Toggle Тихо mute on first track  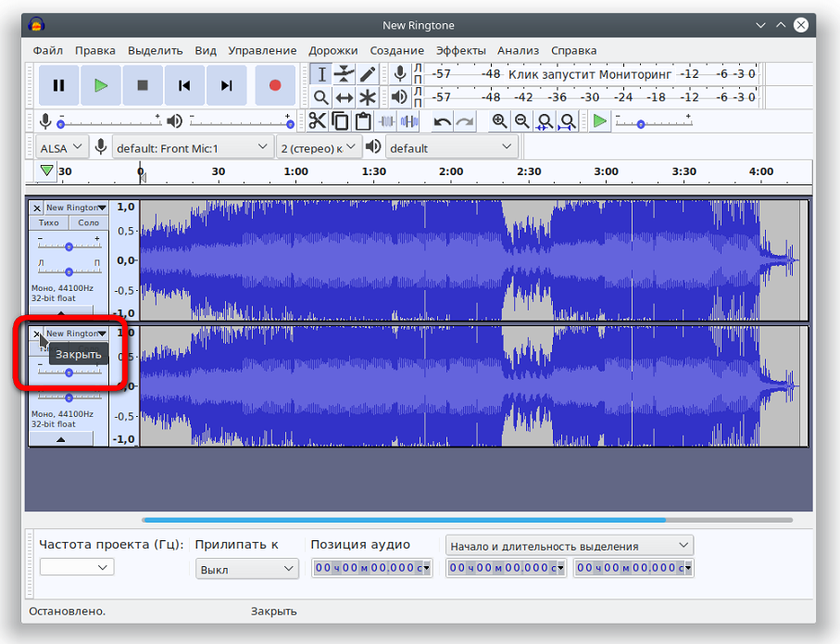point(49,222)
